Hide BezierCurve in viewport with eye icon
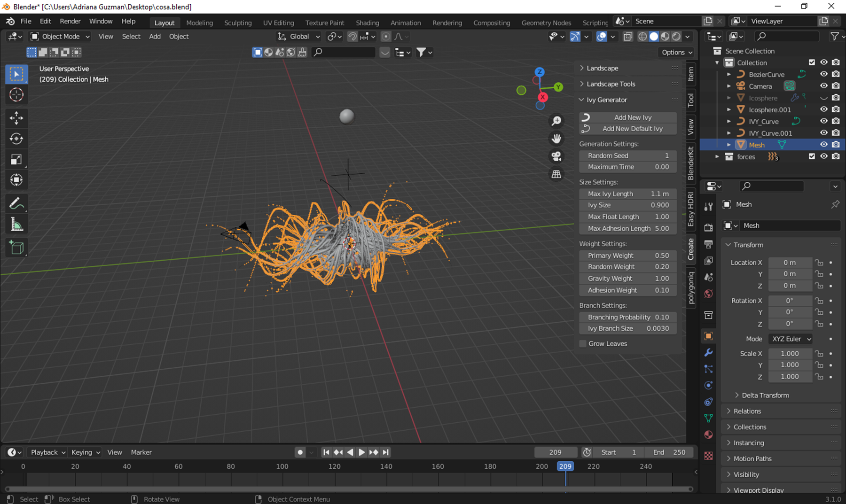This screenshot has height=504, width=846. 823,74
